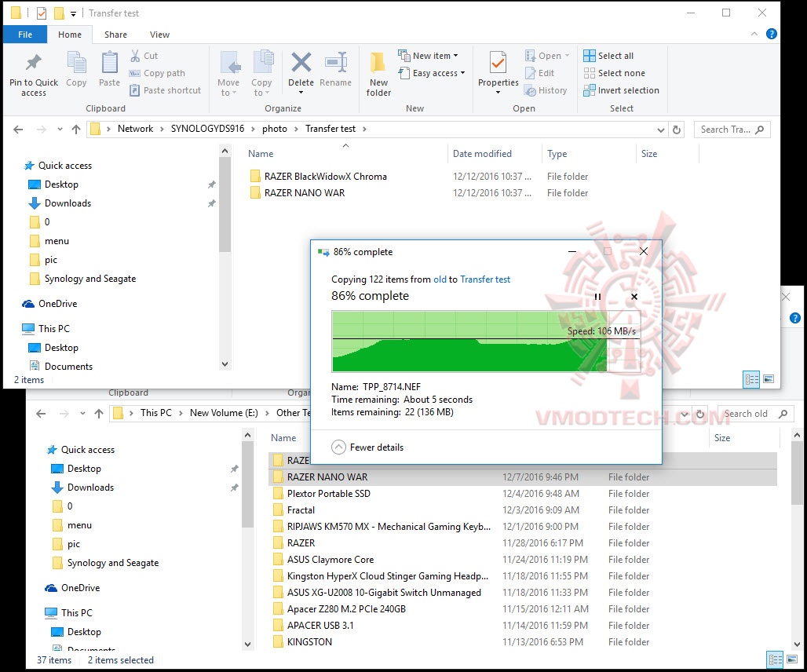Click the Transfer test destination link
Screen dimensions: 807x672
(x=485, y=279)
